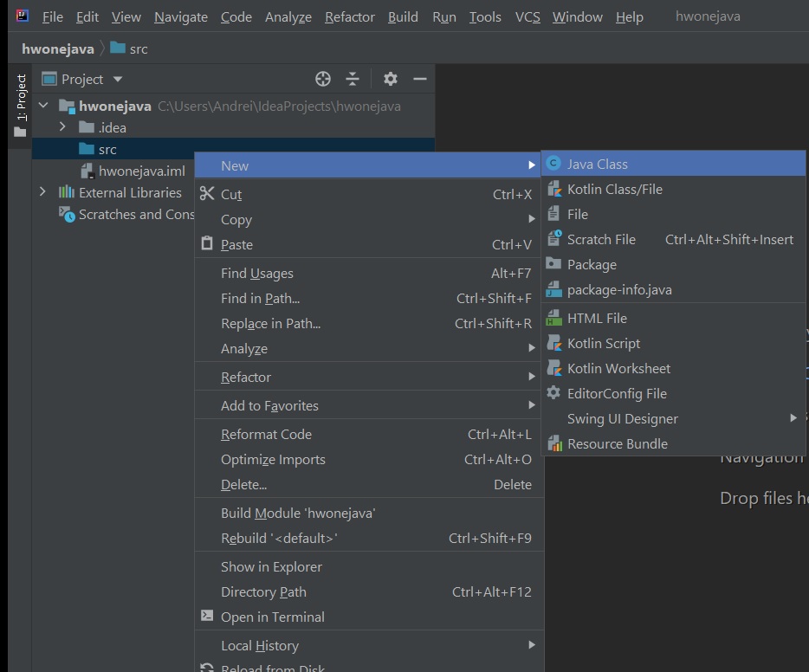Click the Collapse All icon in Project panel
809x672 pixels.
(x=353, y=79)
